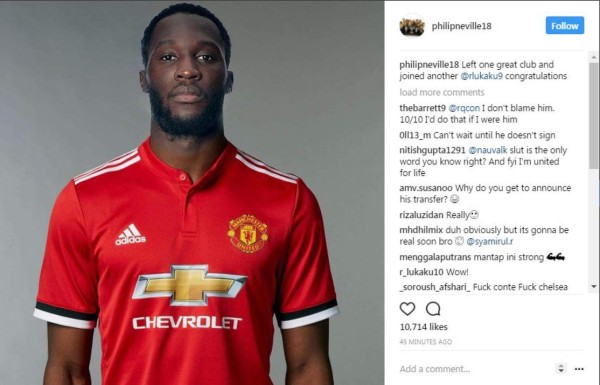
Task: Click the comment box stepper arrows
Action: (x=561, y=369)
